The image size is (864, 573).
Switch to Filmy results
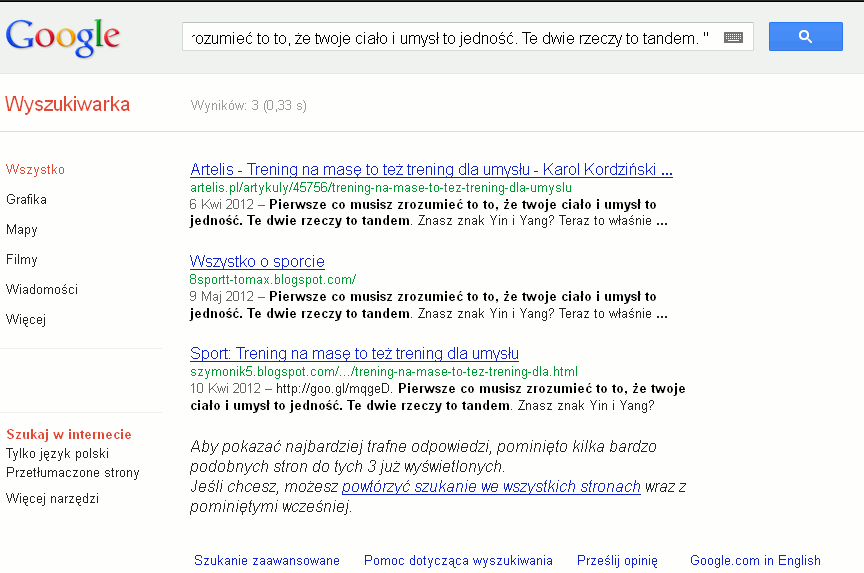click(21, 260)
